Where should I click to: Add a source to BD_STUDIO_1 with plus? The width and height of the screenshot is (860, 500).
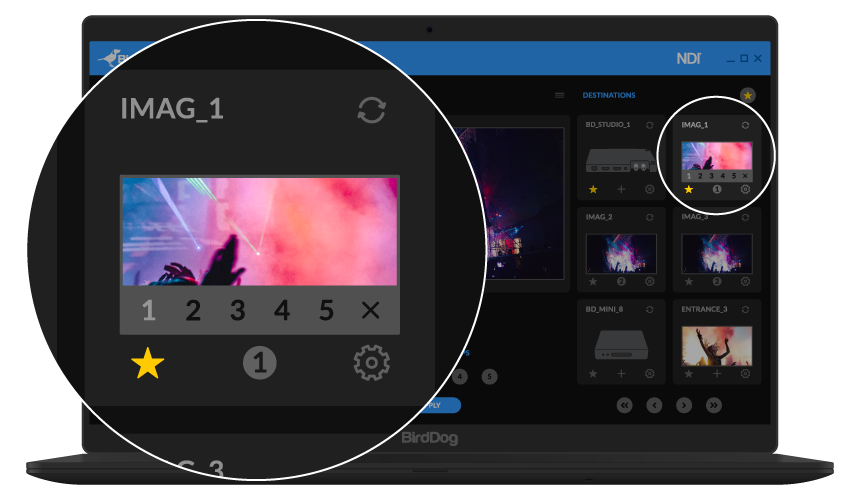pyautogui.click(x=621, y=189)
